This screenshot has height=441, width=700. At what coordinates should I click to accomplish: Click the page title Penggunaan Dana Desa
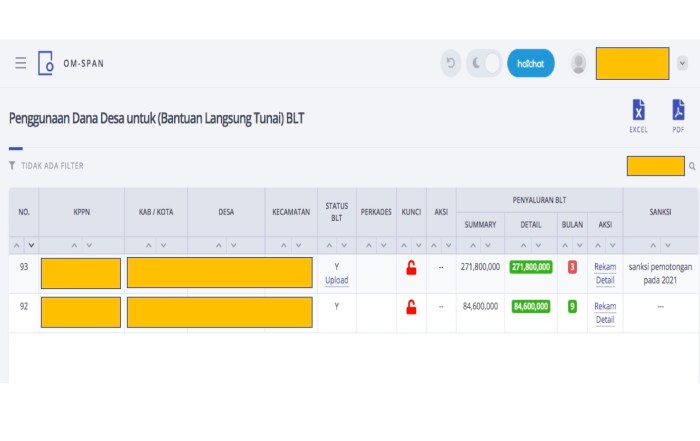(x=156, y=119)
